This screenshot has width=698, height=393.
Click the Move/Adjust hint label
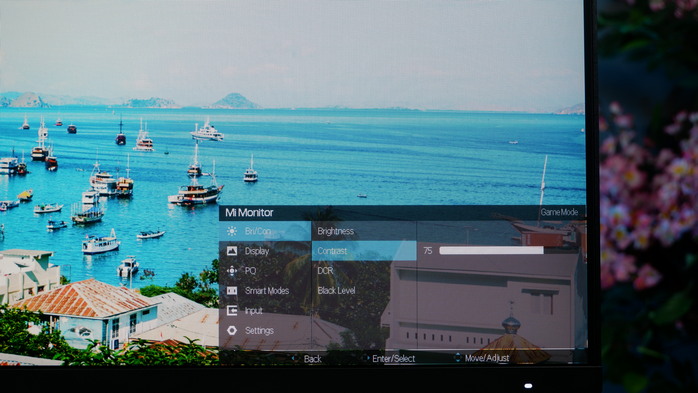click(x=487, y=358)
